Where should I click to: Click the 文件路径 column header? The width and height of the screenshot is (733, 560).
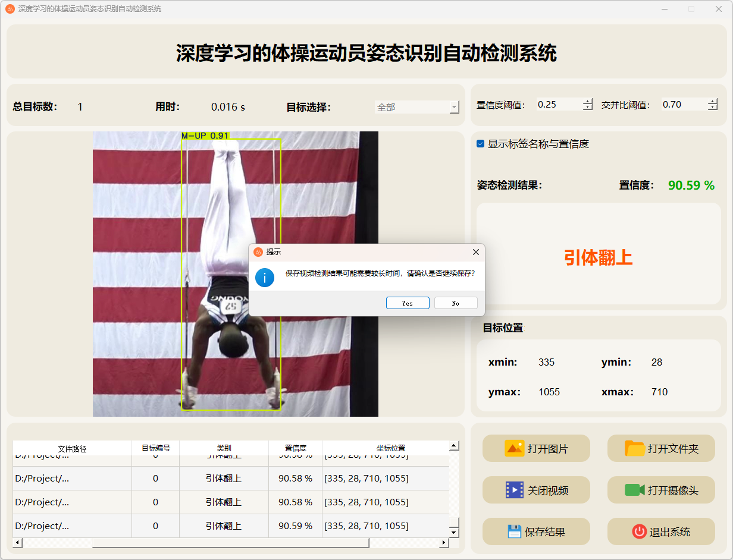click(x=72, y=448)
